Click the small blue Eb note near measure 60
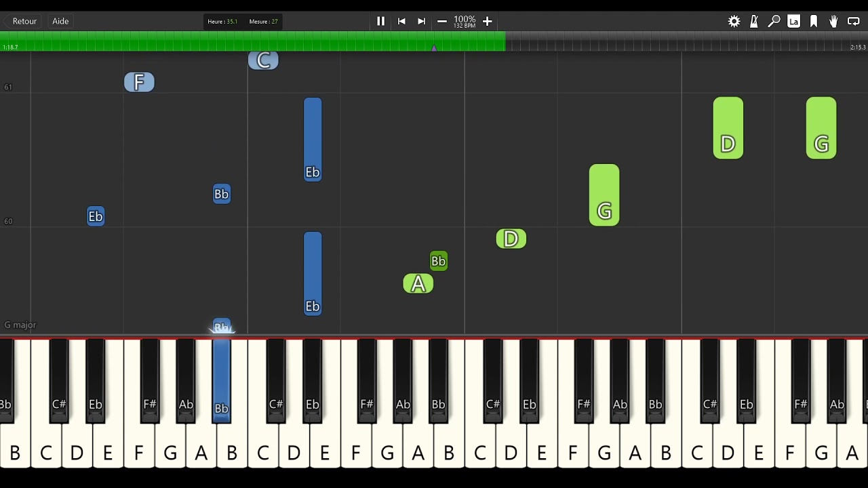 click(96, 216)
